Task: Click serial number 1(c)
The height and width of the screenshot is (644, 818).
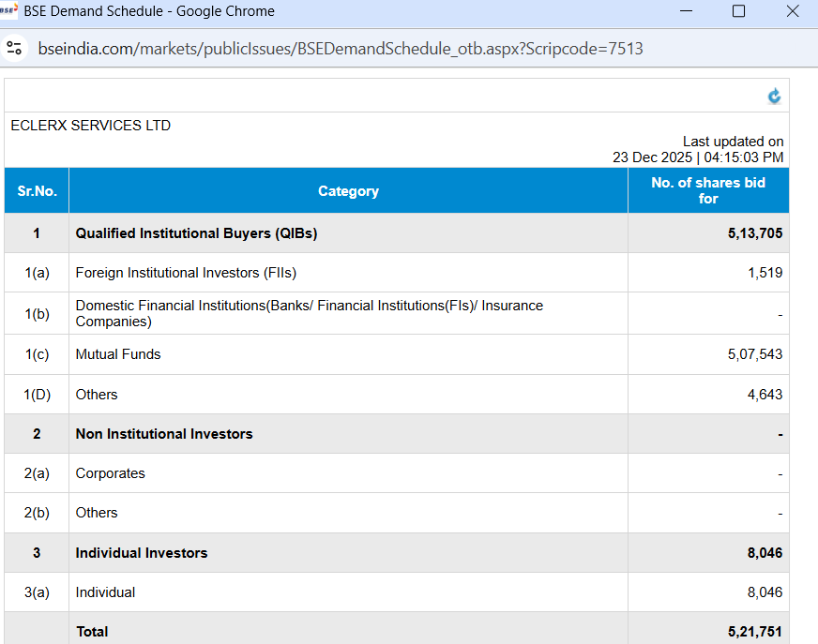Action: pyautogui.click(x=37, y=354)
